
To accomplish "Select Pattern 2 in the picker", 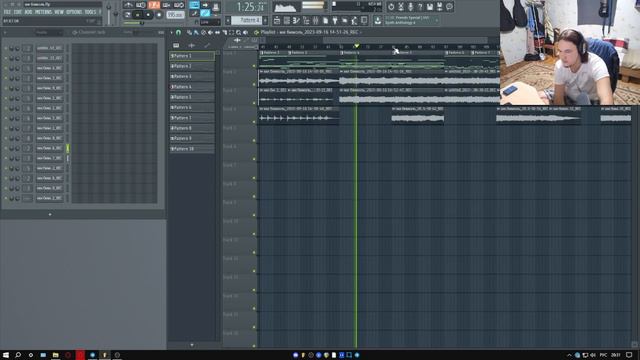I will coord(192,66).
